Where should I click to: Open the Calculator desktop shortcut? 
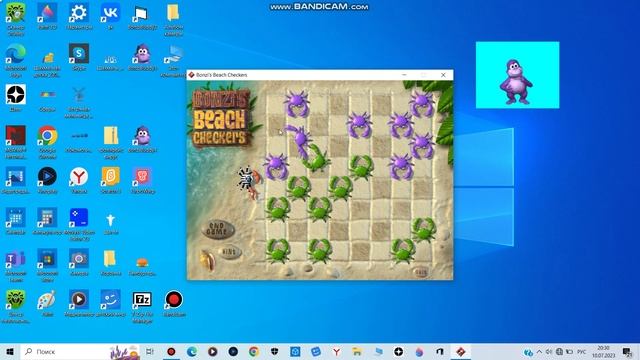pos(47,217)
